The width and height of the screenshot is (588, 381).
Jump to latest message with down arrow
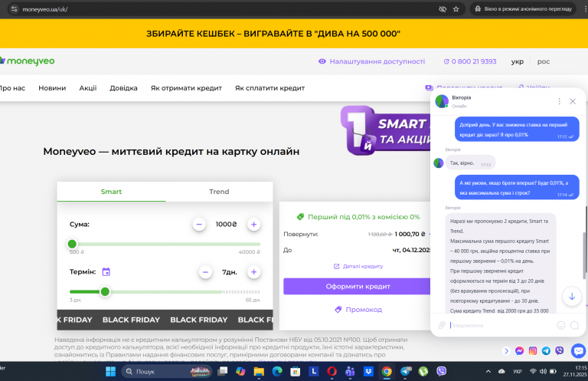tap(572, 297)
